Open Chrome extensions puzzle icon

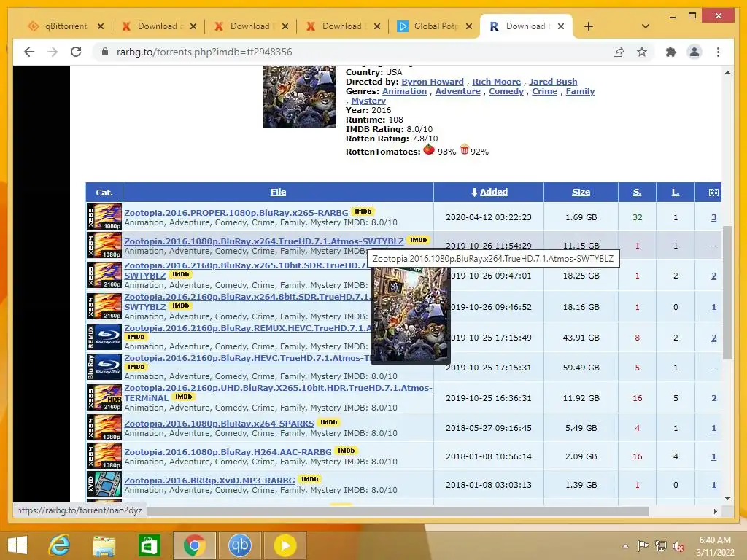pos(671,52)
